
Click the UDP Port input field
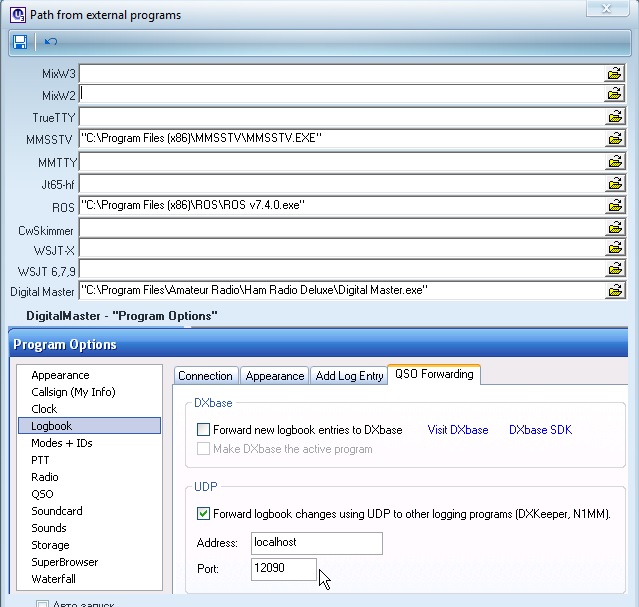pyautogui.click(x=283, y=569)
